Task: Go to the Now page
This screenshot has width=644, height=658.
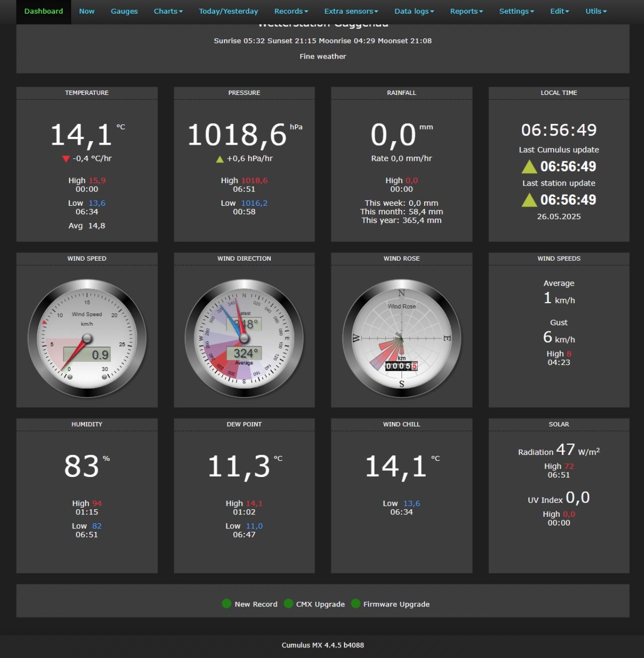Action: pos(87,11)
